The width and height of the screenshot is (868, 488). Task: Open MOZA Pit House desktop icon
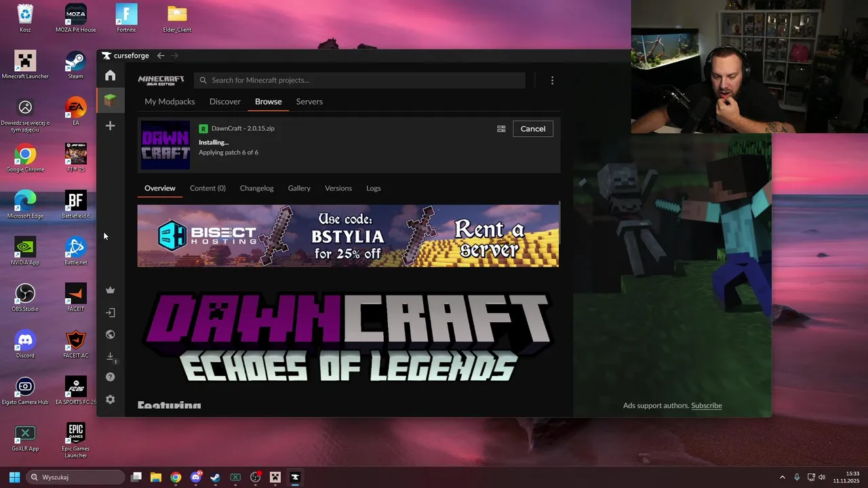pos(76,18)
